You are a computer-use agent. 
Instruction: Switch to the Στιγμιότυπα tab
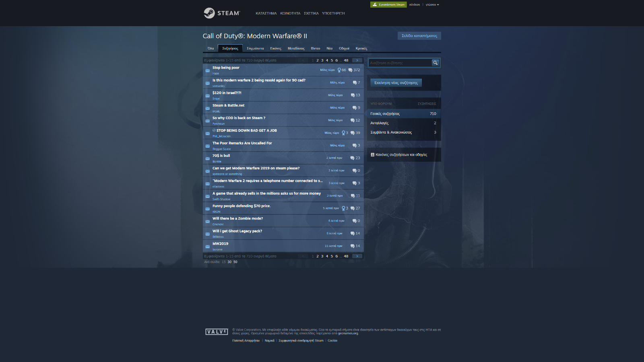[255, 48]
